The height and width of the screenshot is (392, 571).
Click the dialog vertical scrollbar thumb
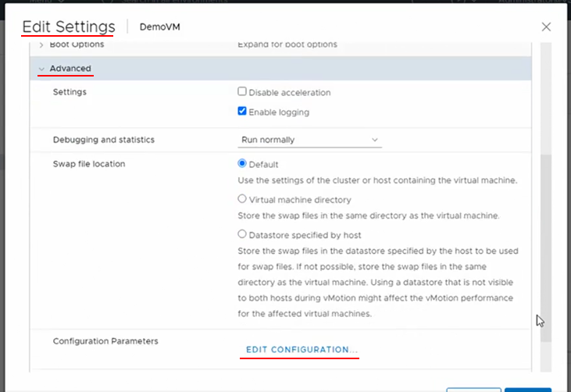545,248
